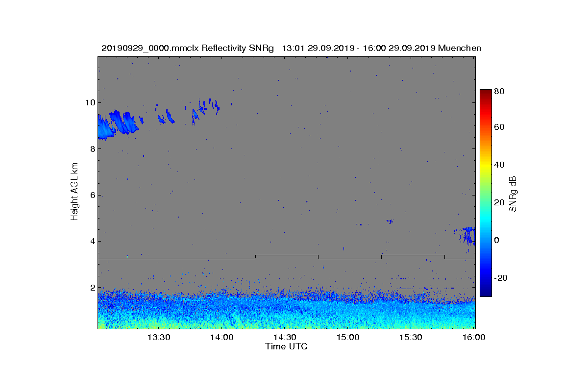Image resolution: width=588 pixels, height=392 pixels.
Task: Click the 15:00 time tick label
Action: (x=348, y=338)
